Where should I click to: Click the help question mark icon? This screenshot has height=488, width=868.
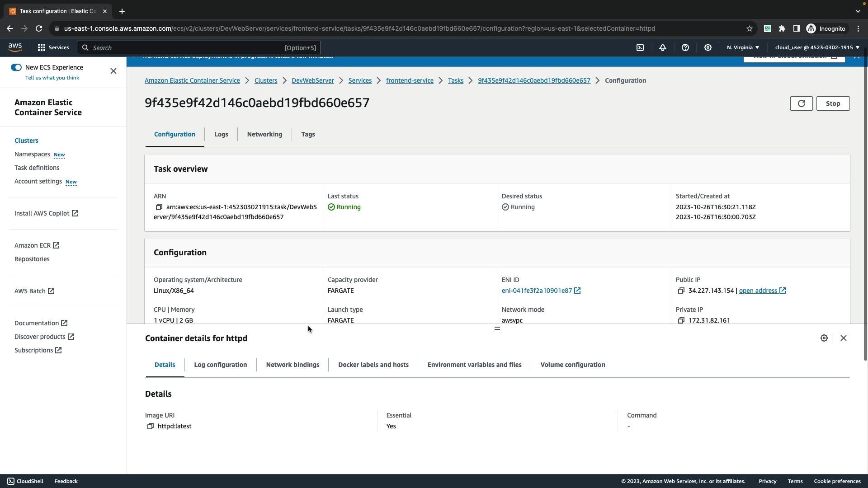click(x=685, y=47)
